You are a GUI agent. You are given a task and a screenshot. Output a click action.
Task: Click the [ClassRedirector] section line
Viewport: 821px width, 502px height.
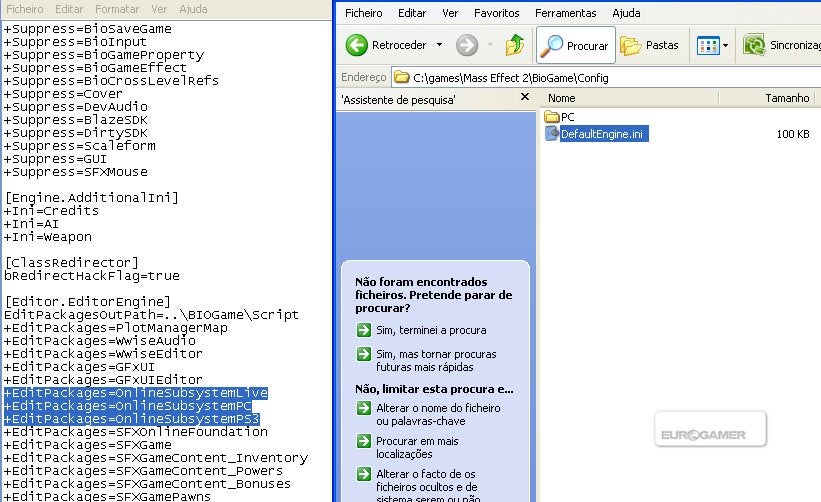pyautogui.click(x=72, y=263)
